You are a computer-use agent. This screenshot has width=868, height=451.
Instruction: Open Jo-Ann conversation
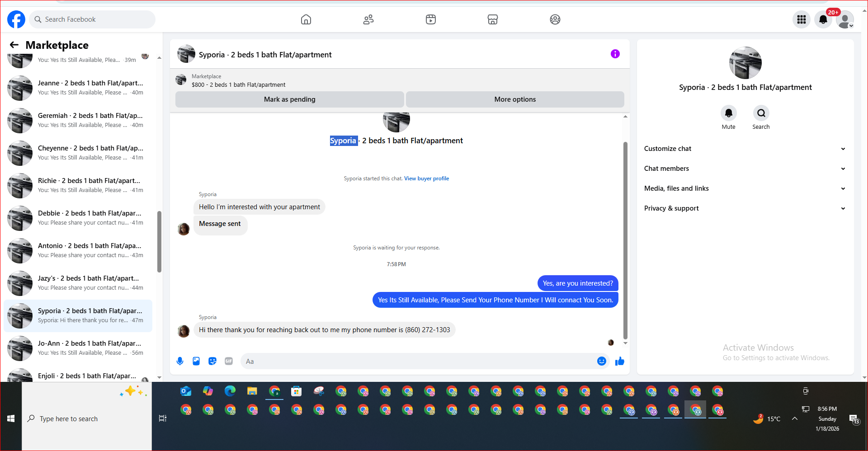tap(78, 348)
